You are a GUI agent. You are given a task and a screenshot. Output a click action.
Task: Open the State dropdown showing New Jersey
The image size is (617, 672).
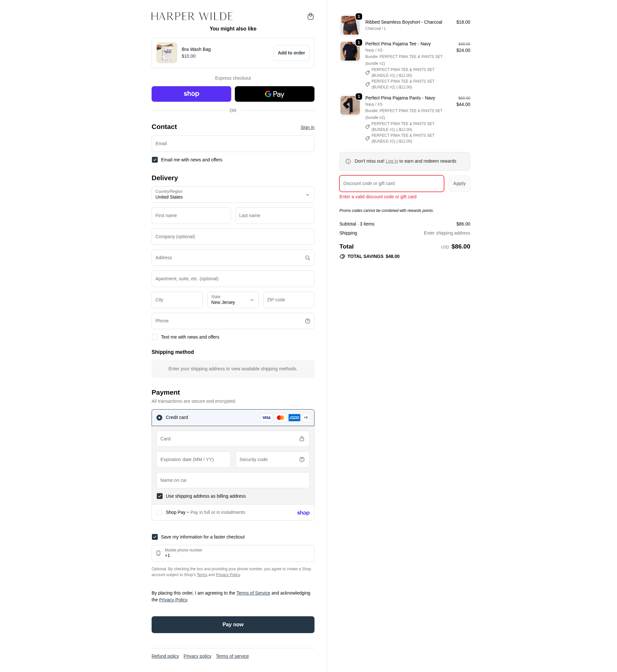pos(233,300)
